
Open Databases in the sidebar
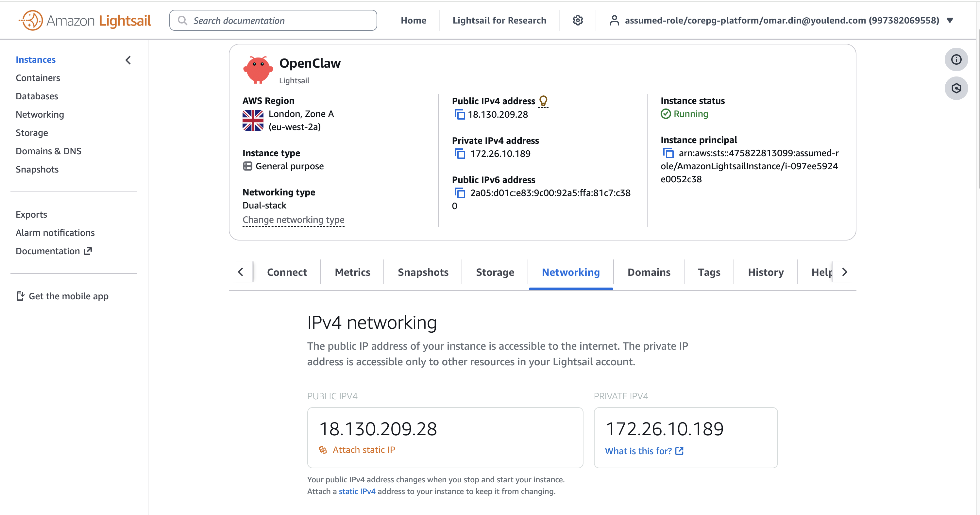click(37, 96)
